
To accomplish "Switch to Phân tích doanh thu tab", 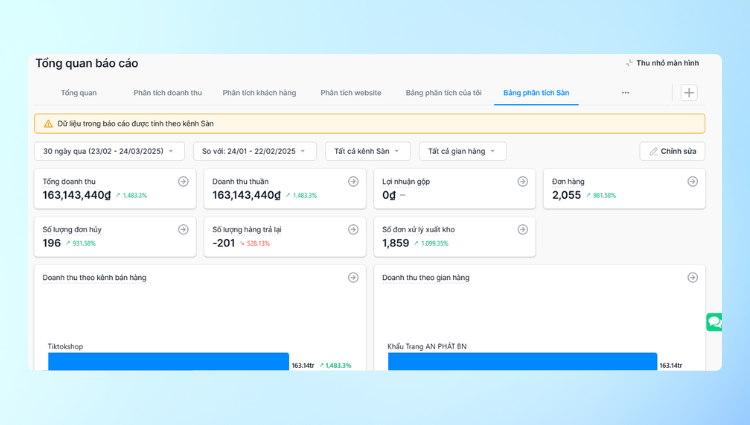I will point(167,93).
